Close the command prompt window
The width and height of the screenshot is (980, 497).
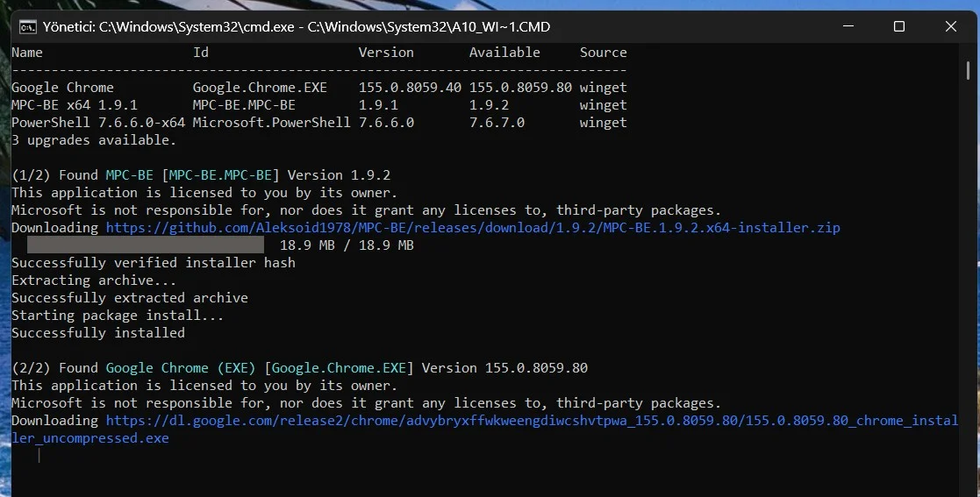click(x=951, y=26)
